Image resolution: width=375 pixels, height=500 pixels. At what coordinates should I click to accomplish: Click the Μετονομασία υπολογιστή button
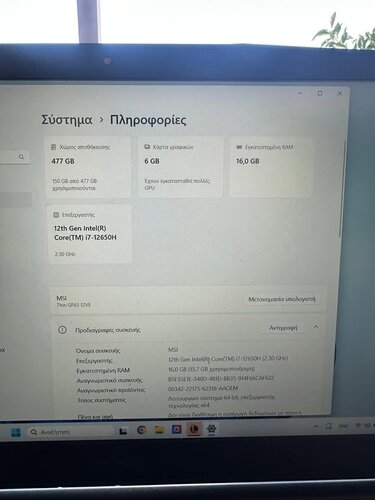pos(282,299)
